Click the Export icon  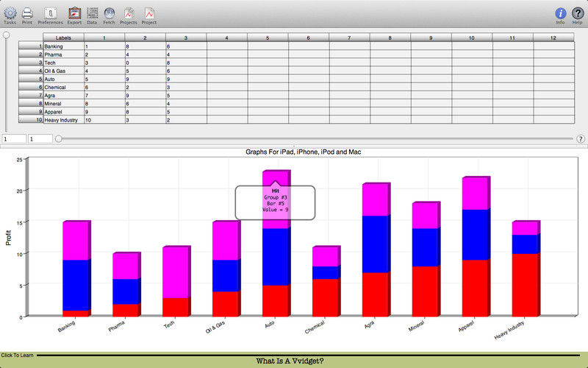click(x=74, y=13)
